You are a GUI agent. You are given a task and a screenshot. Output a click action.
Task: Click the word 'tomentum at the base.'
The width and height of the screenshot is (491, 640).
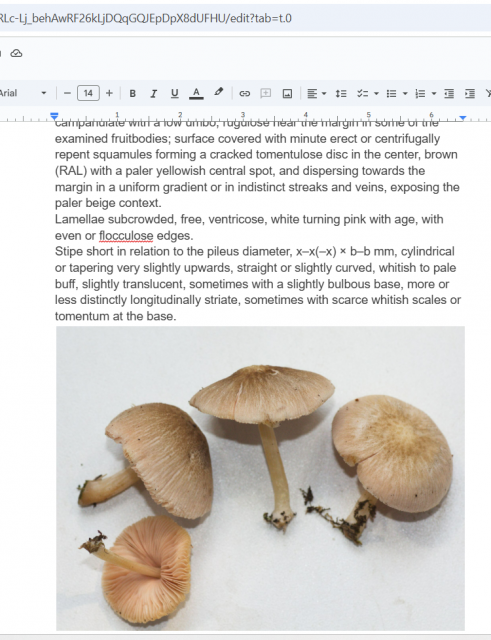coord(116,316)
